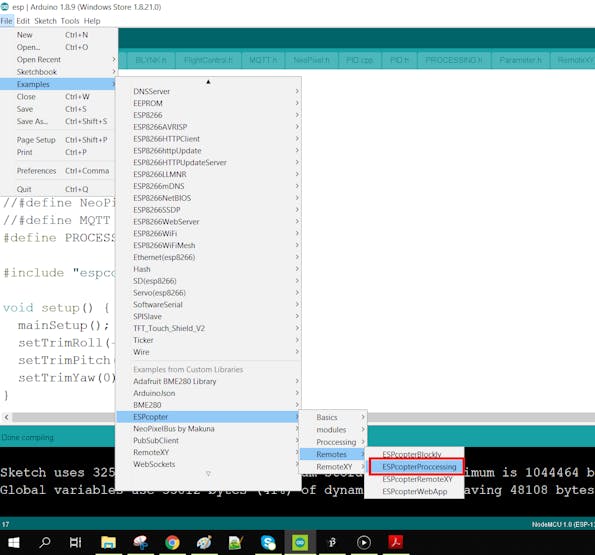
Task: Switch to the PID.cpp tab
Action: click(x=360, y=60)
